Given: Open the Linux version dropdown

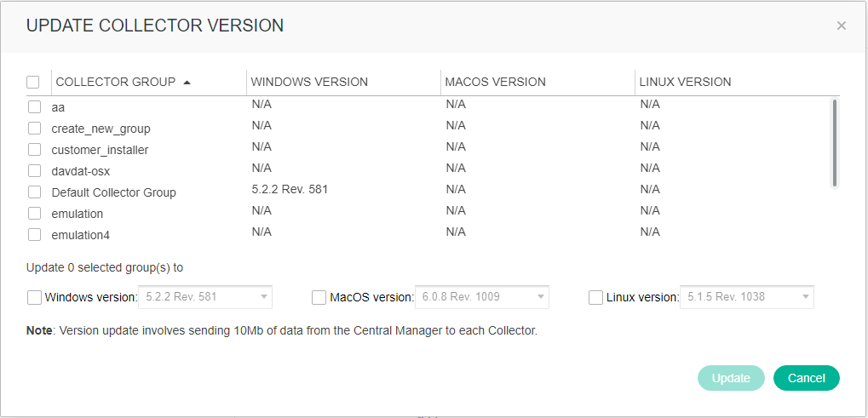Looking at the screenshot, I should coord(747,297).
